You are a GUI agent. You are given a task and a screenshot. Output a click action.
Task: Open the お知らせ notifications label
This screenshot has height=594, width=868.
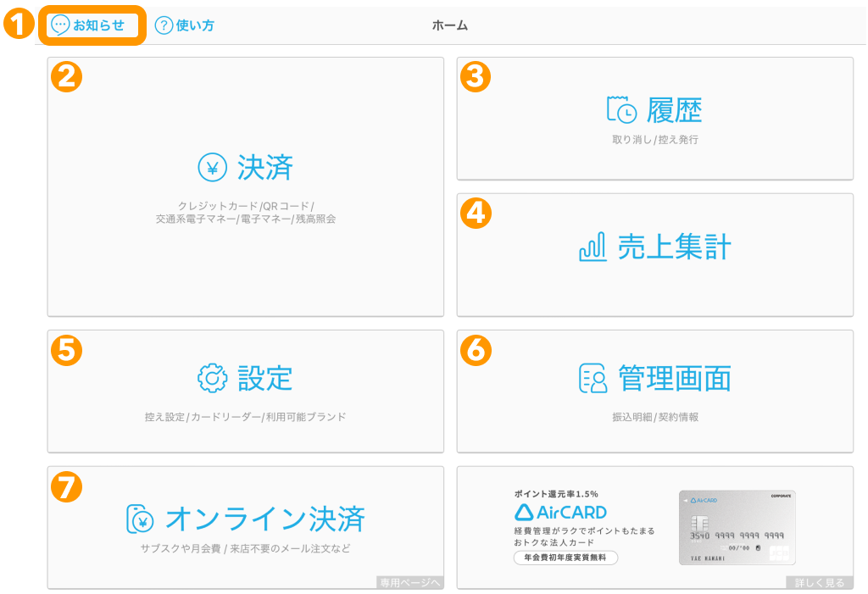coord(98,25)
